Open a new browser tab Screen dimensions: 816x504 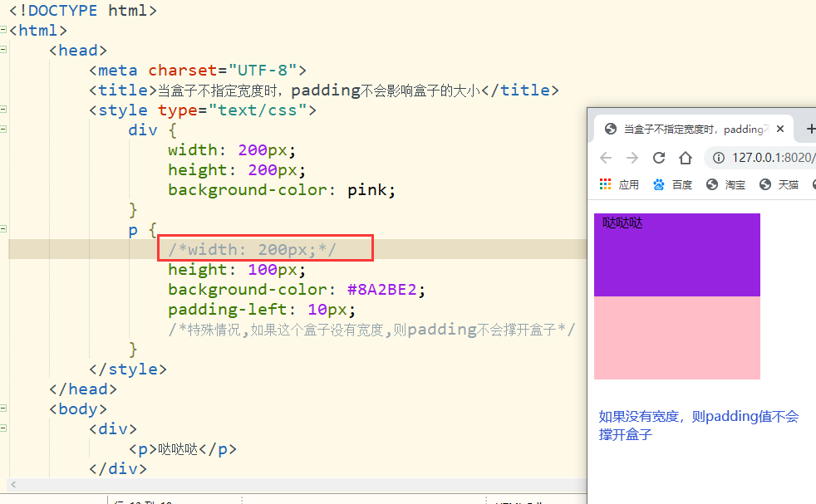click(809, 129)
